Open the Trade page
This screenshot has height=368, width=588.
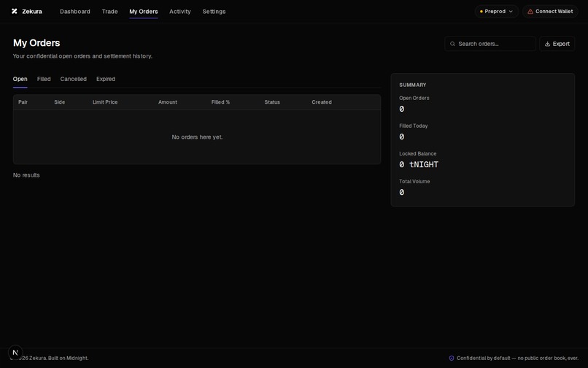[x=110, y=12]
